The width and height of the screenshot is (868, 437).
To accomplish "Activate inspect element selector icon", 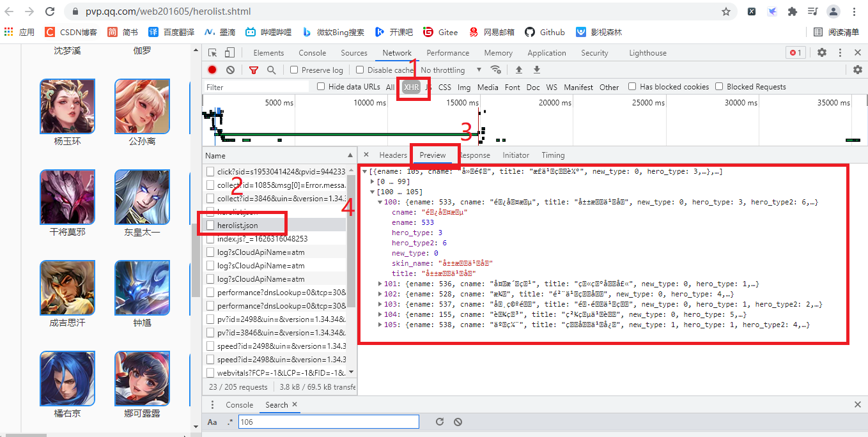I will tap(213, 53).
